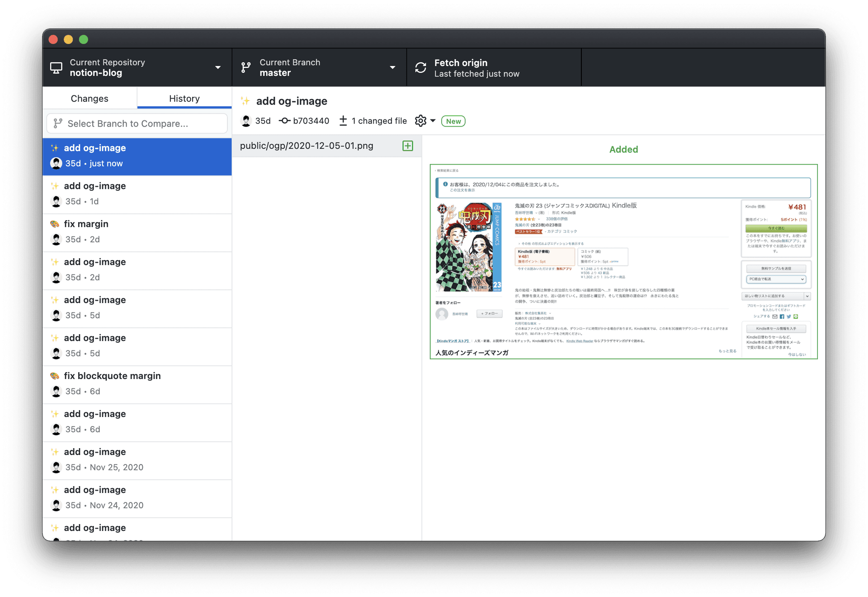This screenshot has width=868, height=597.
Task: Select the fix margin commit entry
Action: click(138, 231)
